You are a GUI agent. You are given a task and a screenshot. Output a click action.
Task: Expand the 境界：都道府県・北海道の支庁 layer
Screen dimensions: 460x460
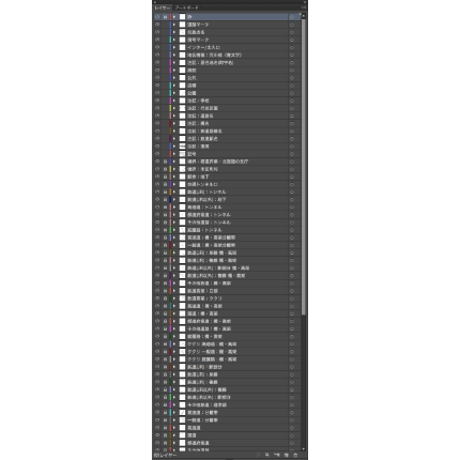[174, 161]
